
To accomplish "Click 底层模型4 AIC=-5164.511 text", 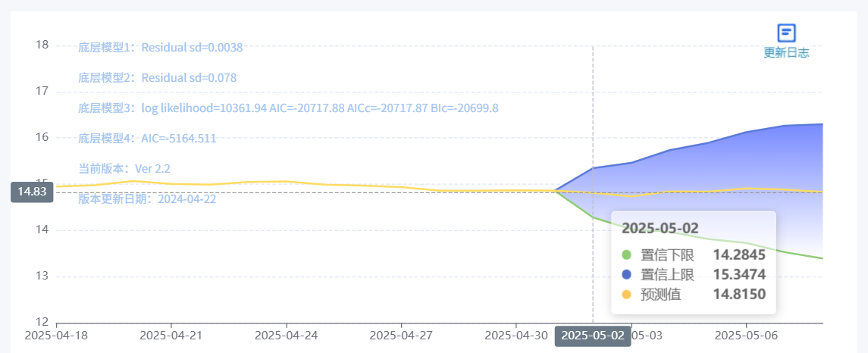I will pyautogui.click(x=147, y=139).
